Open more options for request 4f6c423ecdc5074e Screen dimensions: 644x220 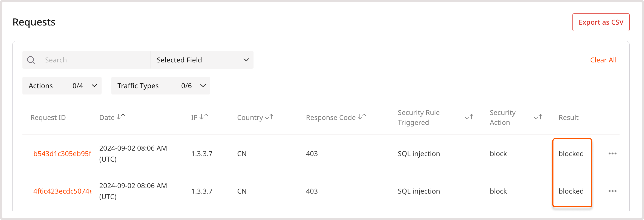612,191
